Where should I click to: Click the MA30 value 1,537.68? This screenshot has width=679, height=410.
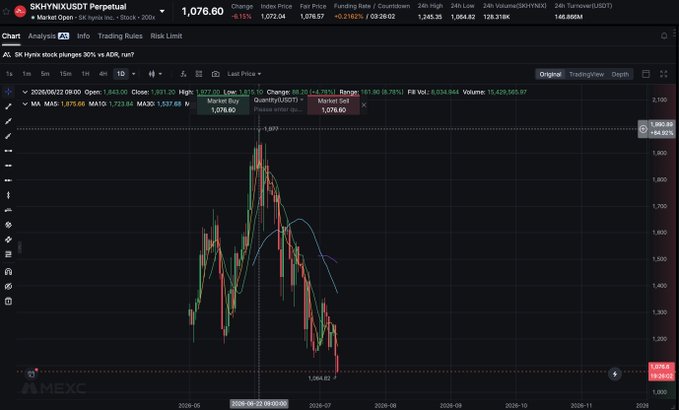pyautogui.click(x=169, y=104)
